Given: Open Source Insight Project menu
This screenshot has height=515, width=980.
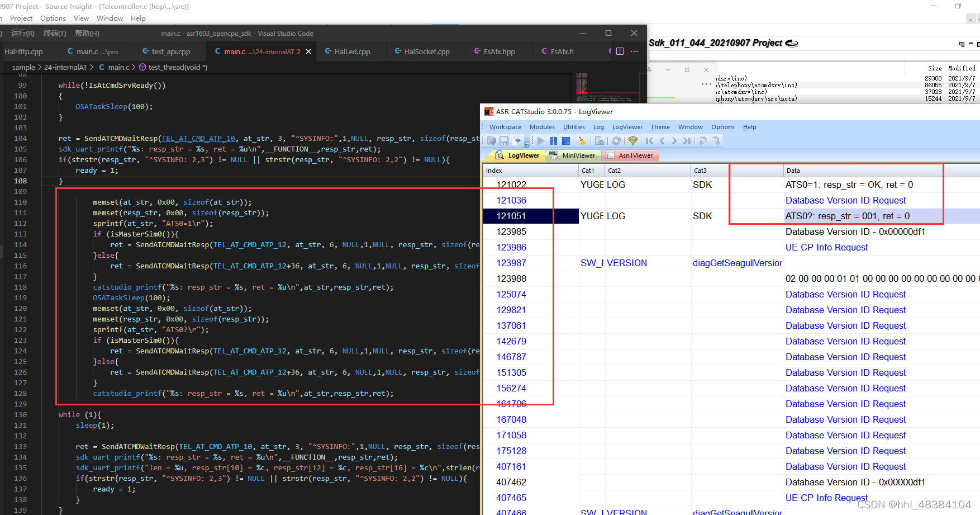Looking at the screenshot, I should pyautogui.click(x=21, y=18).
